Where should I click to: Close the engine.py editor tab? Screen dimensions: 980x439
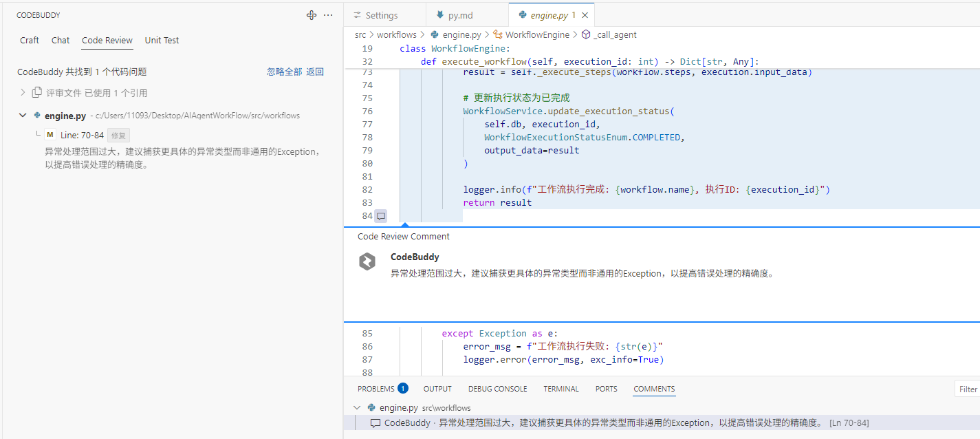(x=585, y=15)
